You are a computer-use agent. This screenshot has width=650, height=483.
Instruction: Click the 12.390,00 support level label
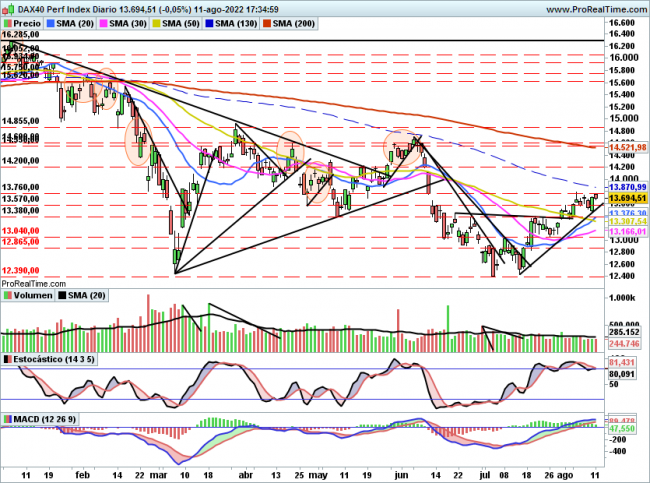21,271
